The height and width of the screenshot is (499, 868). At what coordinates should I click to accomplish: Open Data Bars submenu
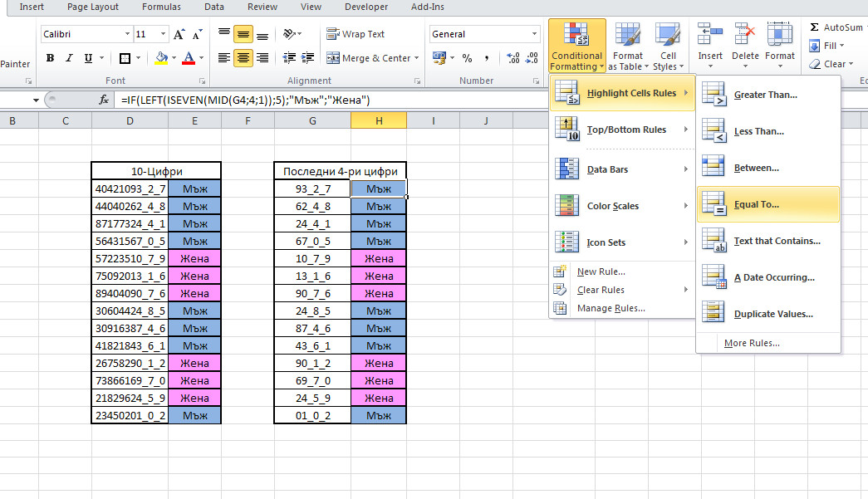[622, 169]
